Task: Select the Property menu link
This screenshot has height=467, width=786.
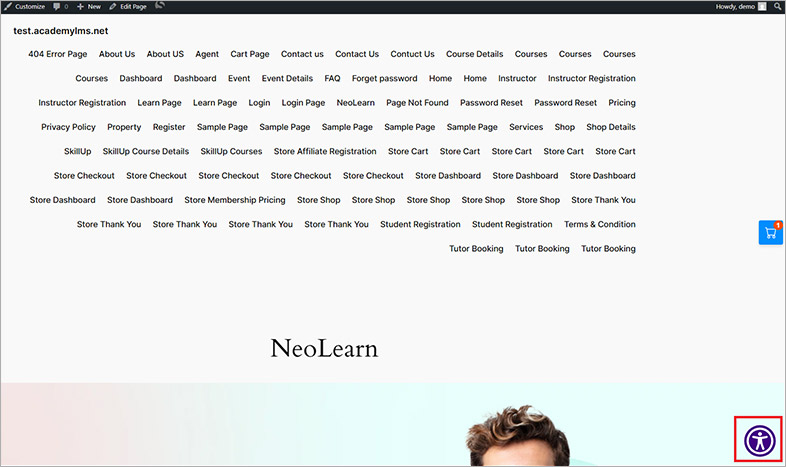Action: (x=124, y=127)
